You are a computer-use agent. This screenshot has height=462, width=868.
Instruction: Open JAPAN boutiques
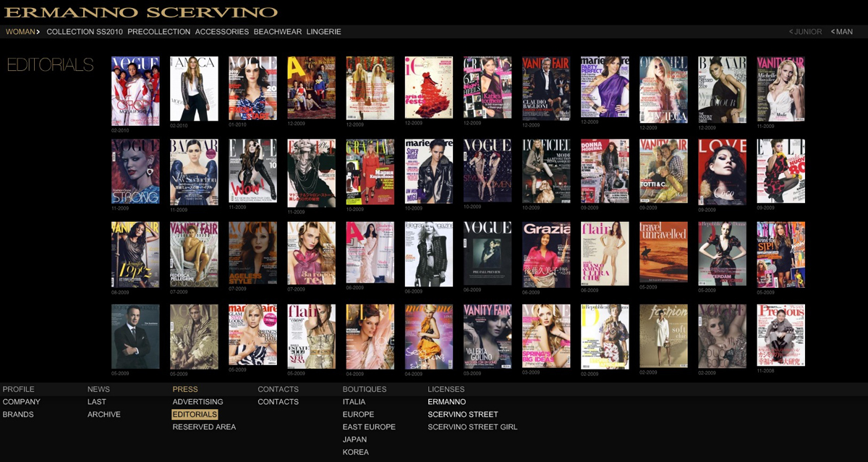[x=354, y=440]
